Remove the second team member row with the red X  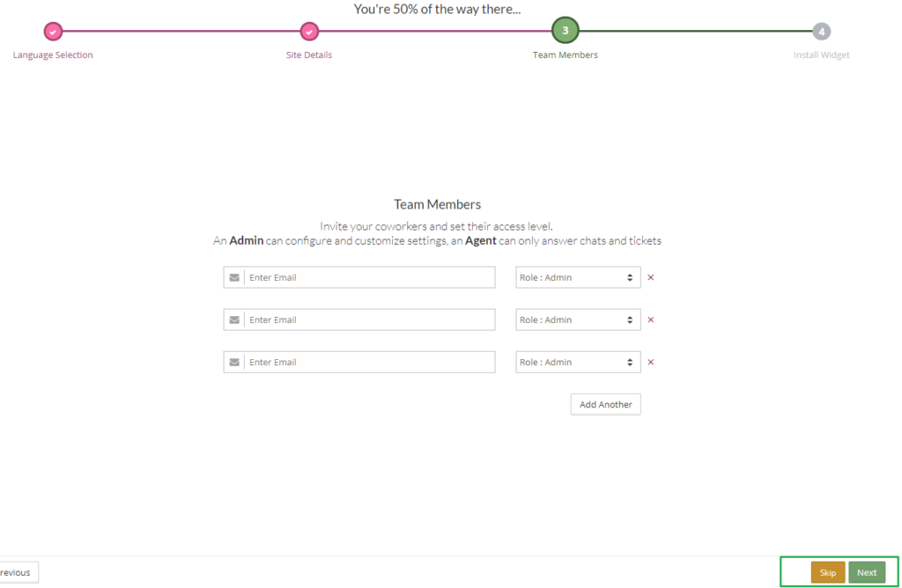click(650, 319)
